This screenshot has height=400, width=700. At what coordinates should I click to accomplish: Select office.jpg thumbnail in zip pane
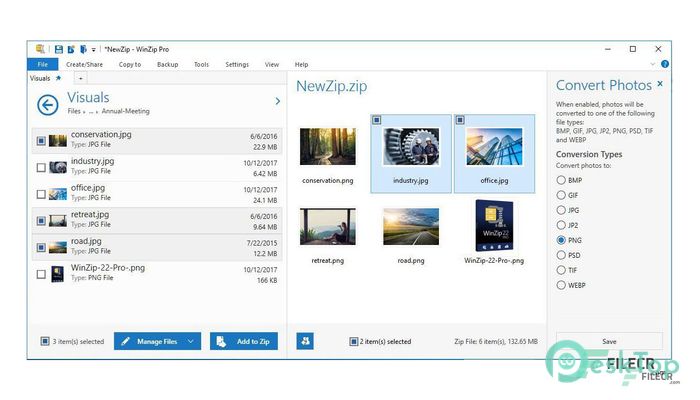(494, 147)
